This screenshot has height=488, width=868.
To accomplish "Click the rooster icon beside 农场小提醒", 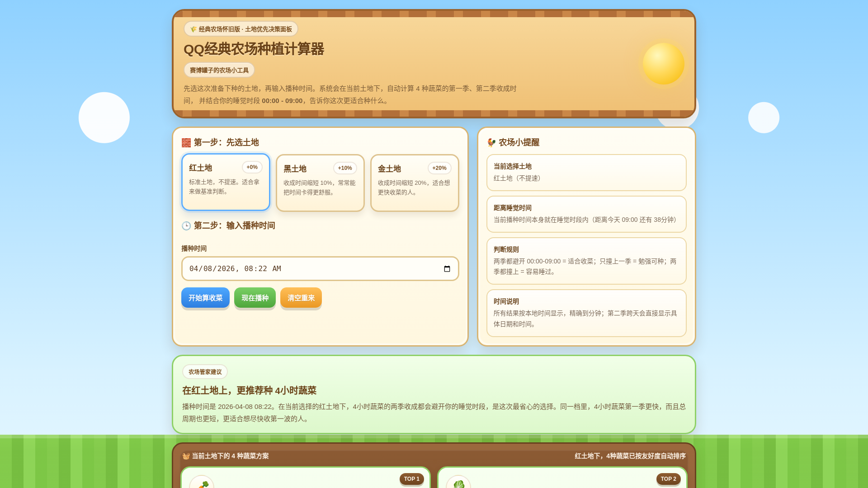I will 491,143.
